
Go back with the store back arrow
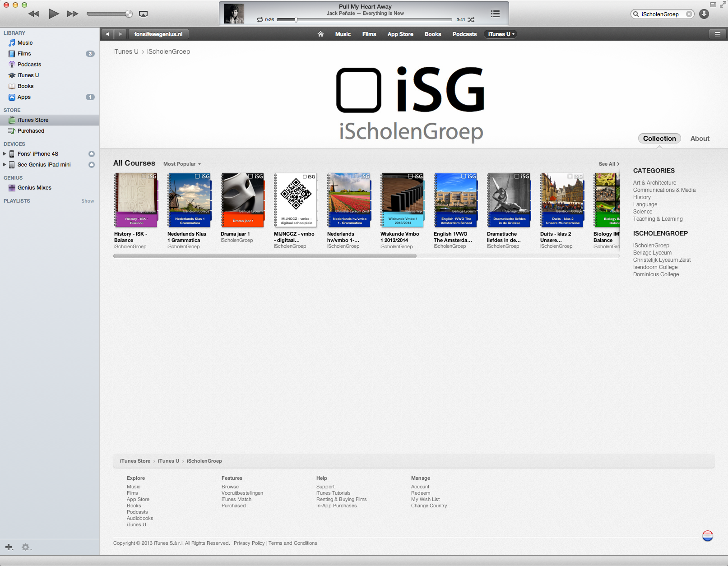tap(107, 34)
